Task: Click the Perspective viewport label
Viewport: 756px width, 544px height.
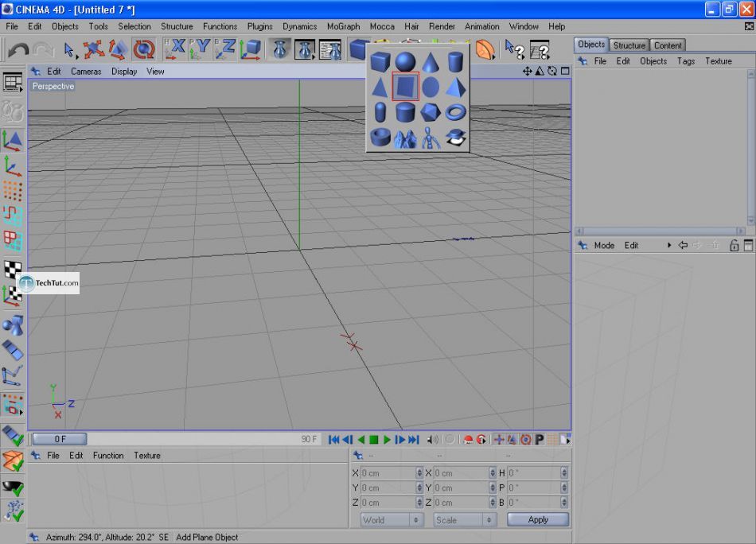Action: (53, 86)
